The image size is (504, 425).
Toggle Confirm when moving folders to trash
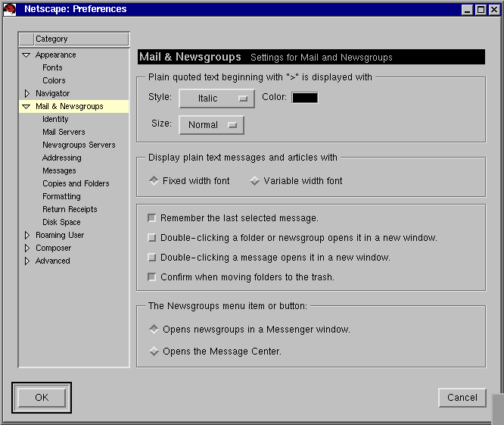pos(152,277)
